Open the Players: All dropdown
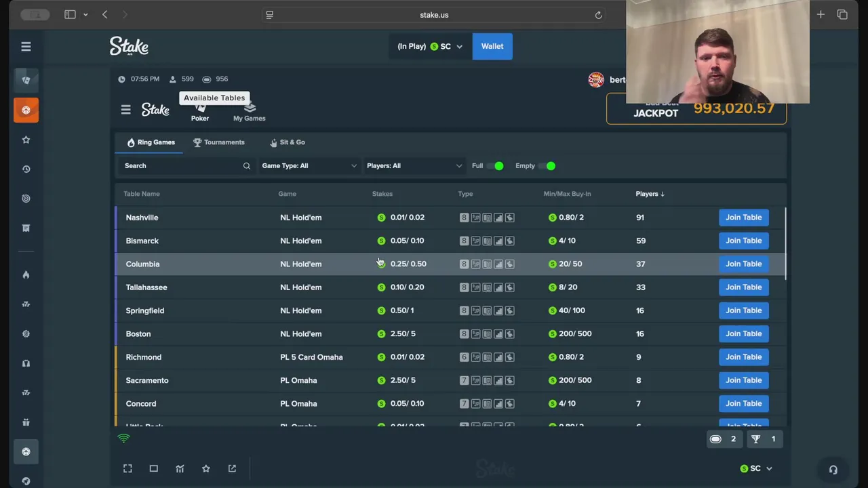This screenshot has height=488, width=868. (x=414, y=166)
